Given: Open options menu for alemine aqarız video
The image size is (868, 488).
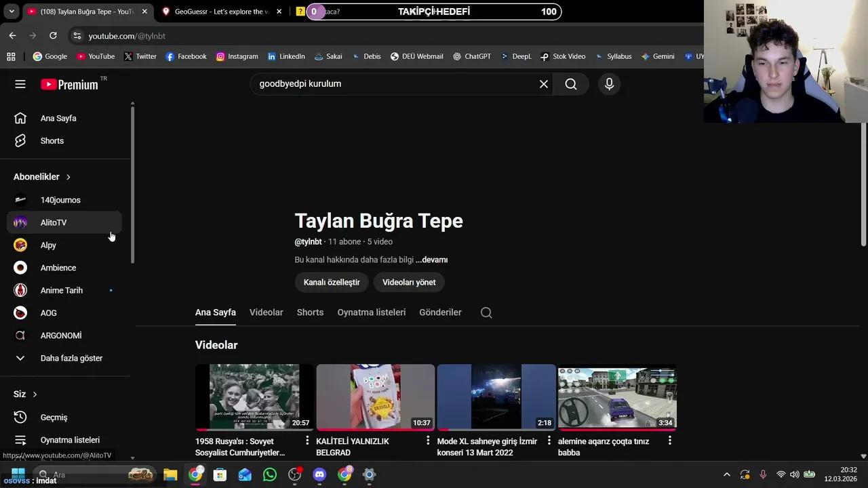Looking at the screenshot, I should click(670, 441).
